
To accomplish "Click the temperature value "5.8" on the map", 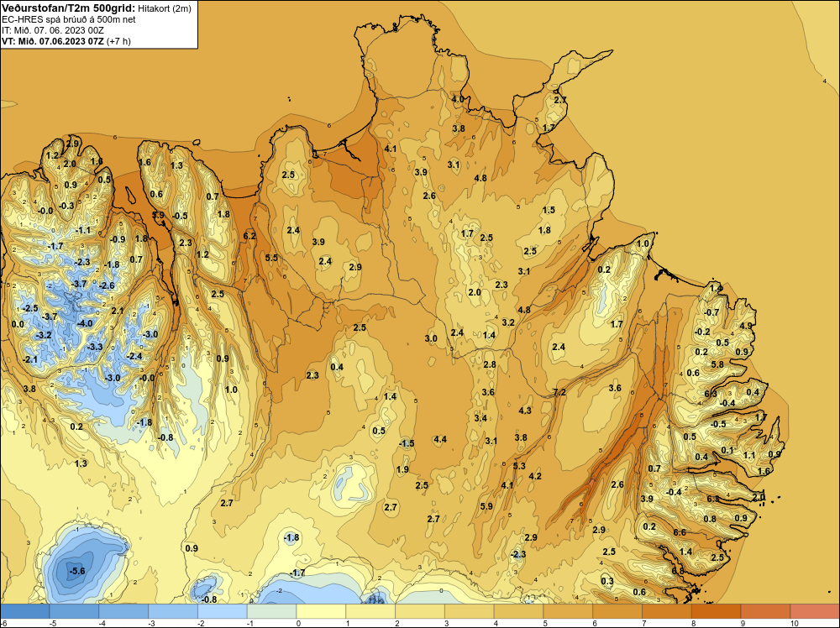I will (717, 364).
